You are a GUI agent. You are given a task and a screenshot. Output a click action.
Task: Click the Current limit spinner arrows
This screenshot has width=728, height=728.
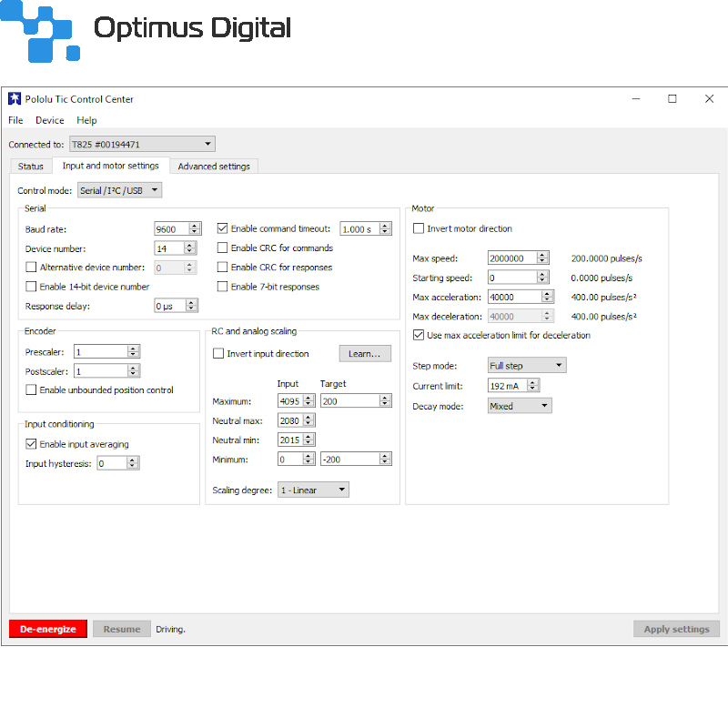(x=533, y=386)
